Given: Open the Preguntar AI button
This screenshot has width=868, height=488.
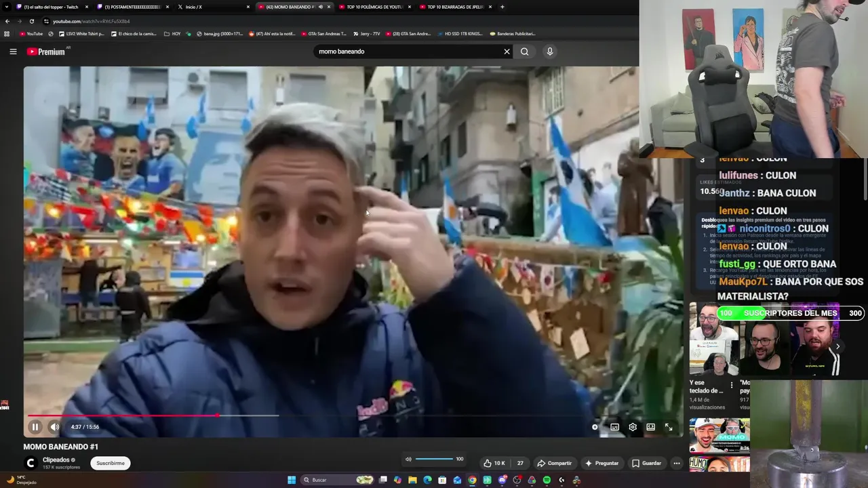Looking at the screenshot, I should [x=601, y=463].
